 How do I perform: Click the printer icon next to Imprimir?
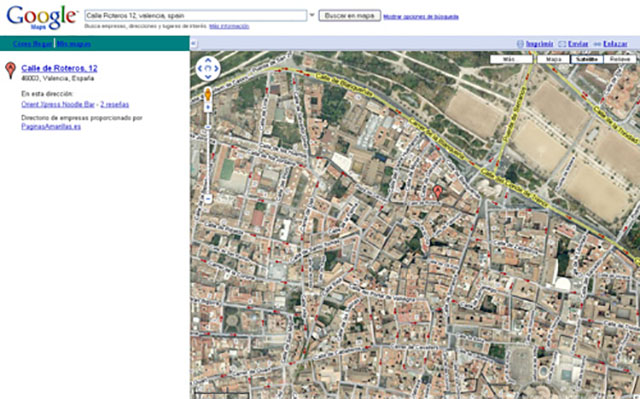click(x=520, y=44)
